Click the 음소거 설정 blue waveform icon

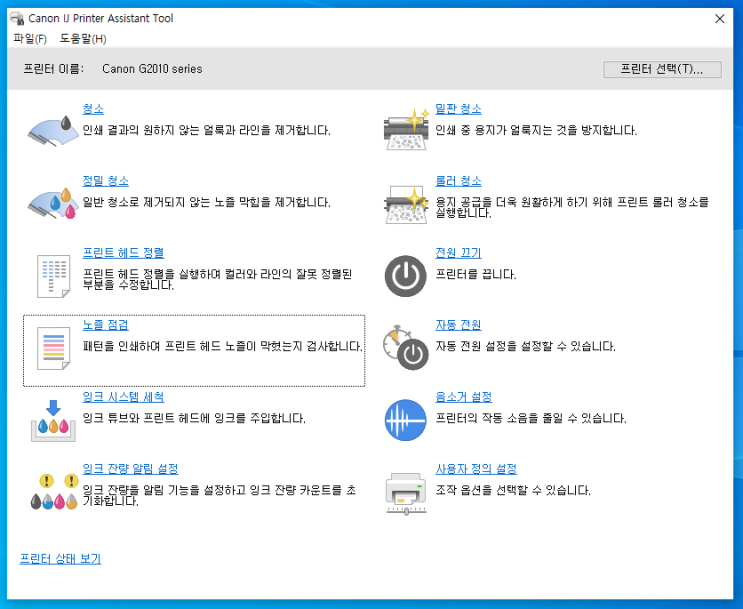pos(406,420)
